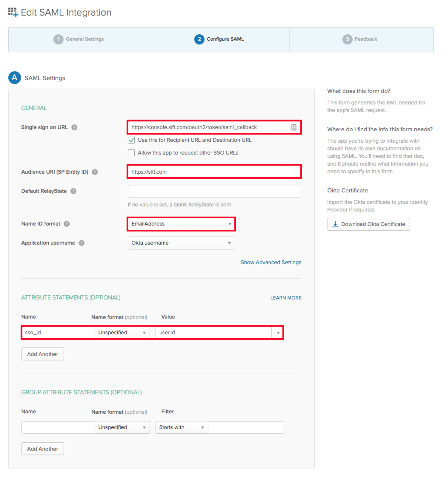Click the 'What does this form do?' heading
Viewport: 448px width, 478px height.
click(359, 91)
